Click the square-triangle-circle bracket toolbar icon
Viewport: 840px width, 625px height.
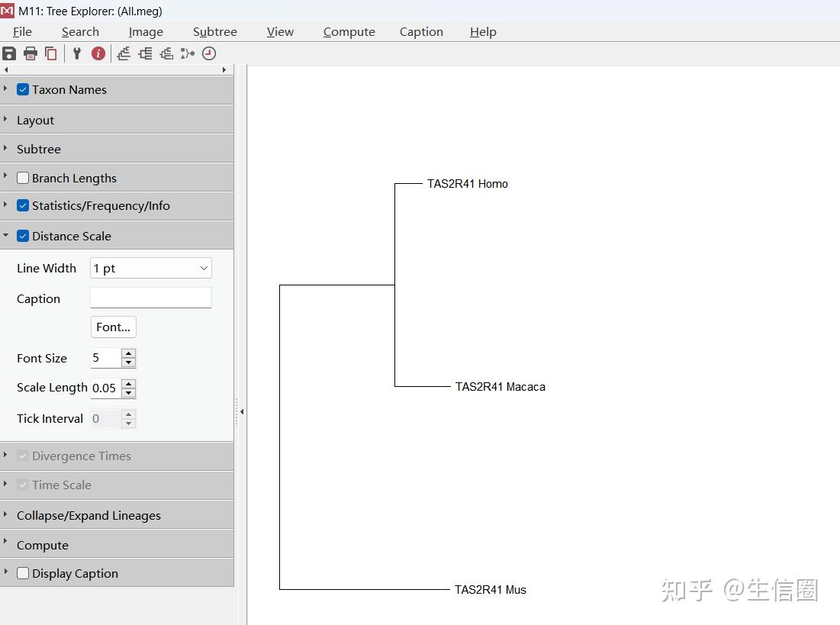188,53
